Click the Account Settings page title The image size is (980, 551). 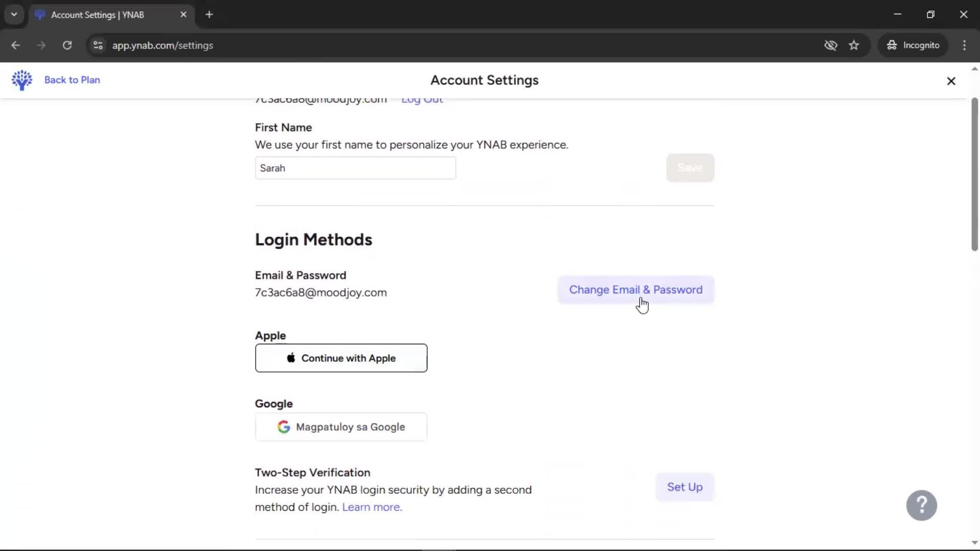click(484, 81)
